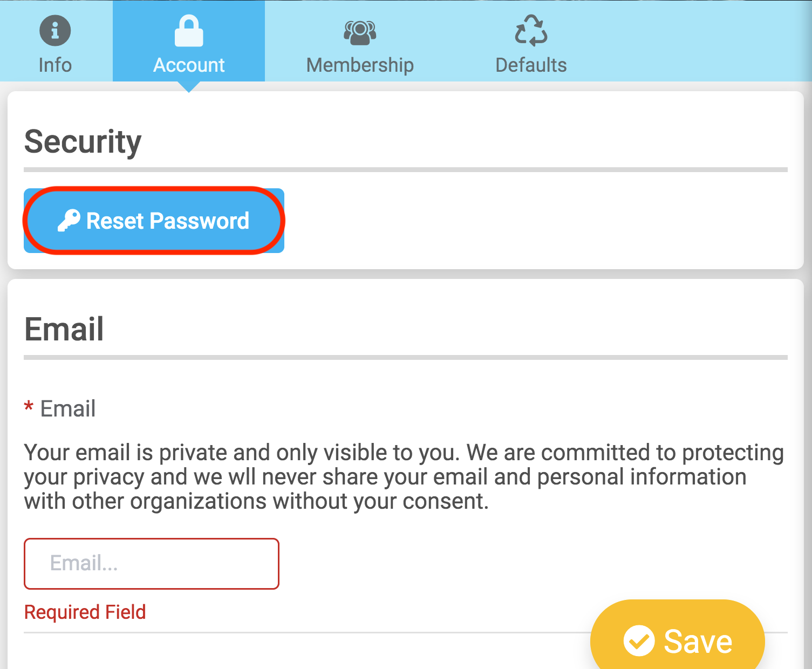Click the bold Email section heading

coord(64,329)
